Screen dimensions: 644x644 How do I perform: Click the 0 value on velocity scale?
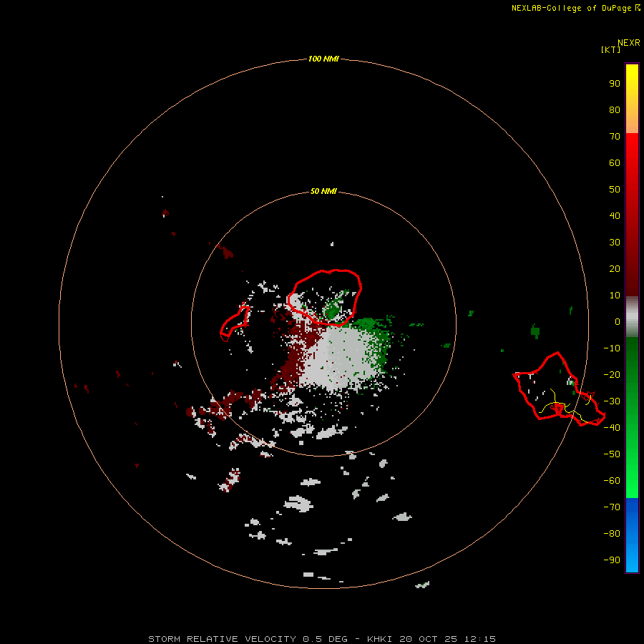tap(618, 321)
